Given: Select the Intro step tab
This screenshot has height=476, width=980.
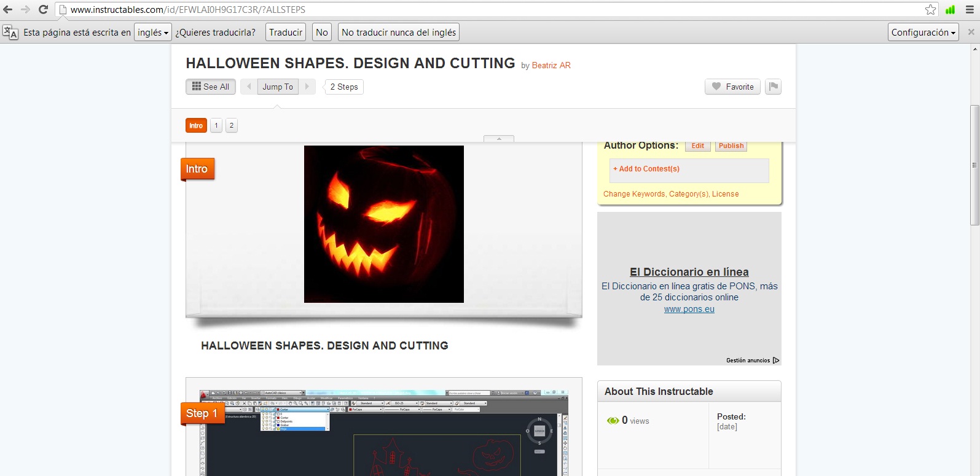Looking at the screenshot, I should click(196, 125).
